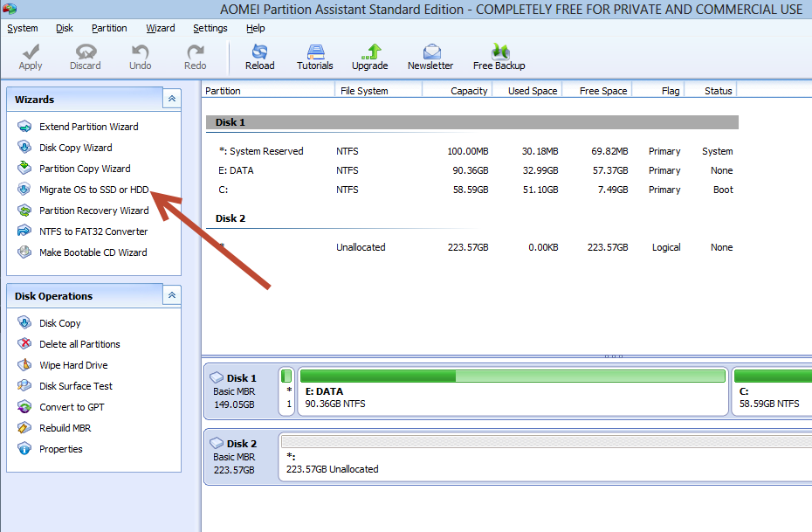Start Migrate OS to SSD or HDD
812x532 pixels.
(x=93, y=190)
